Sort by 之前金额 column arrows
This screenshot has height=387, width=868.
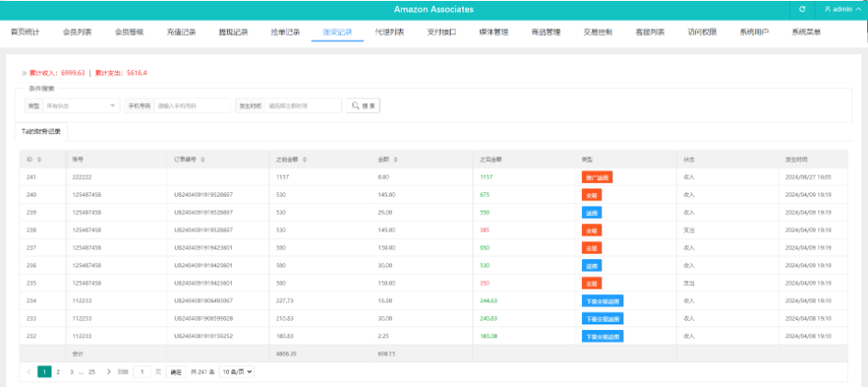coord(305,159)
